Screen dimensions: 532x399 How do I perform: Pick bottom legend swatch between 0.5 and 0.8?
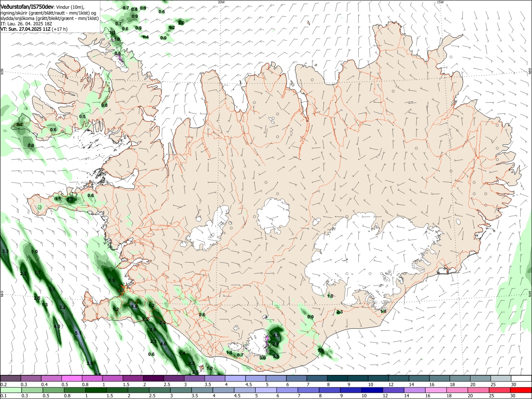(x=52, y=390)
